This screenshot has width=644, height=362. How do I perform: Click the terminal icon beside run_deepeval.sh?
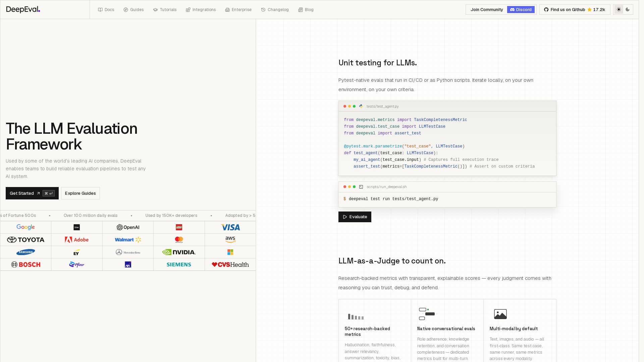tap(361, 187)
